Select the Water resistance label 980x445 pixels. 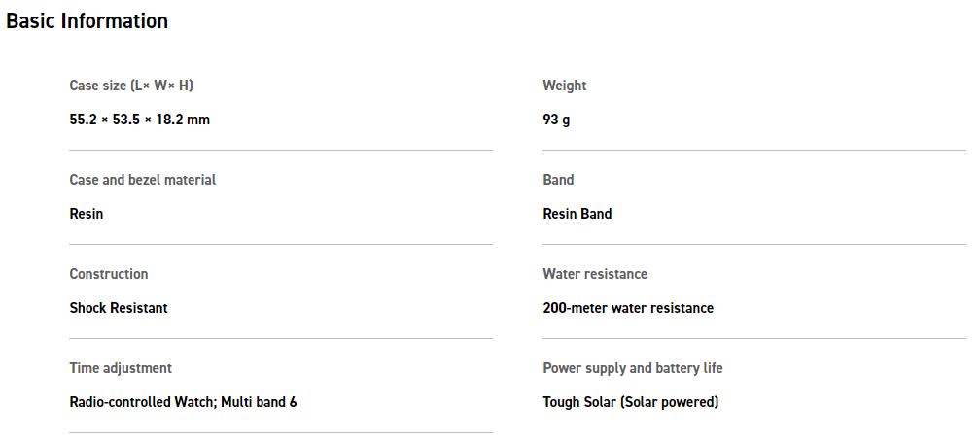point(595,274)
